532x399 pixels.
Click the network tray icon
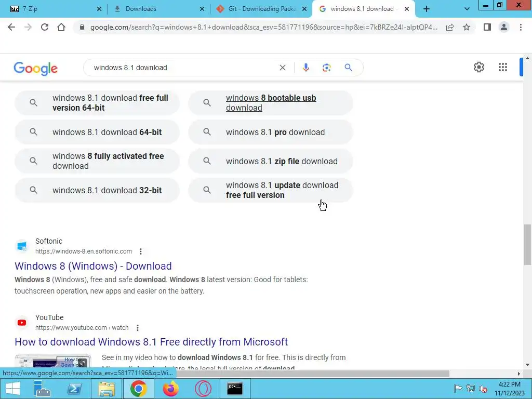click(471, 389)
